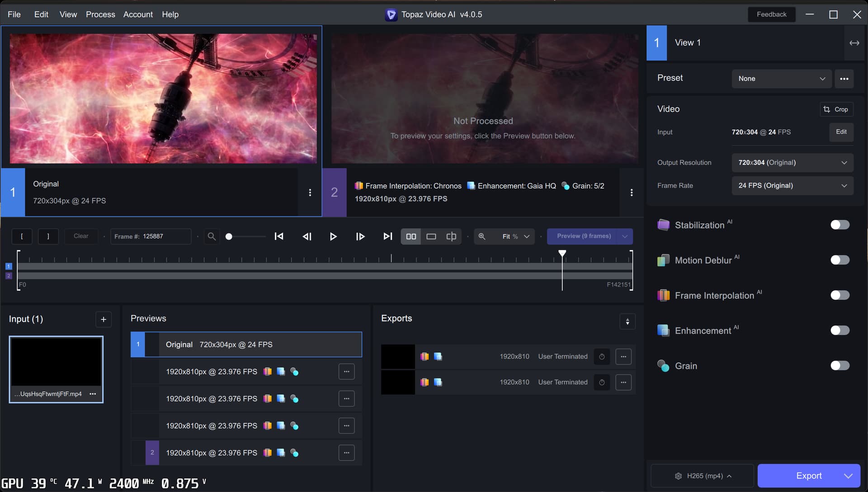Open the Preset dropdown
The height and width of the screenshot is (492, 868).
[x=781, y=79]
